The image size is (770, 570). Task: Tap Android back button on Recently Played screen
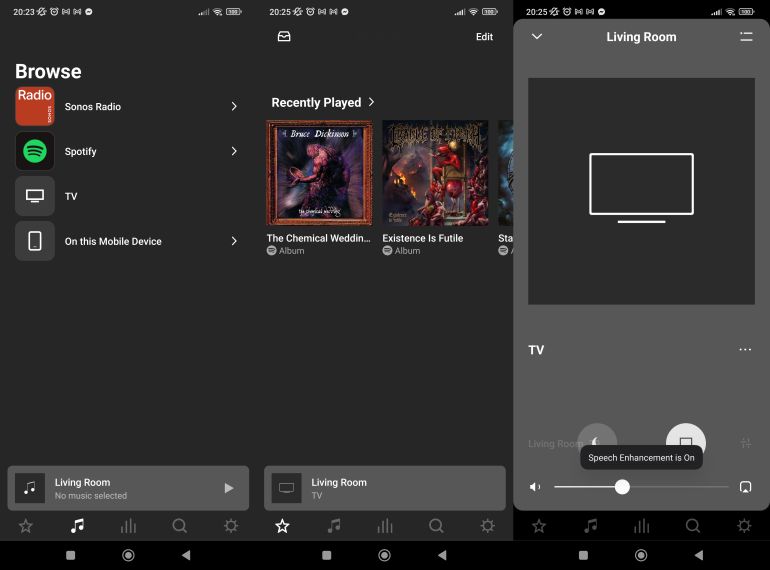point(442,555)
